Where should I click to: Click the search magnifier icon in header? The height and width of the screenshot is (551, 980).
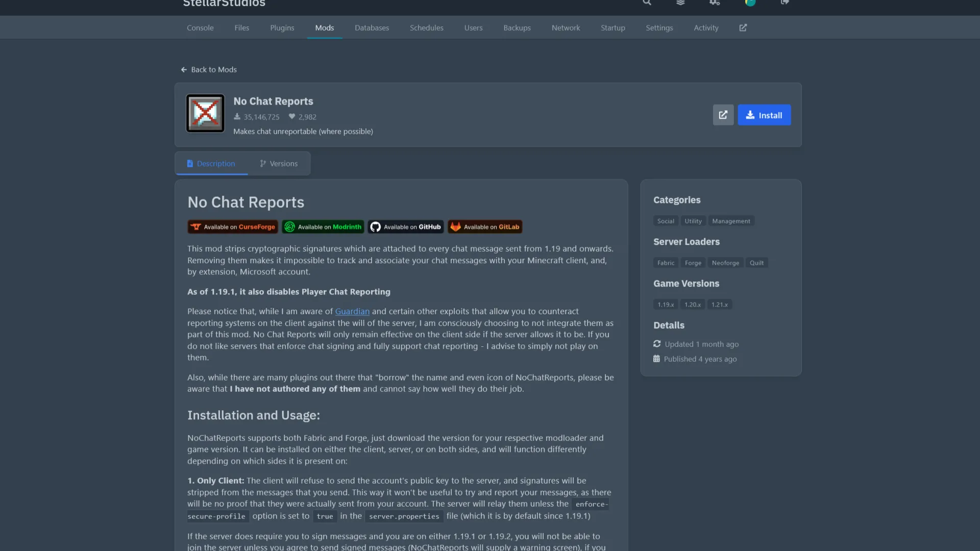coord(647,3)
